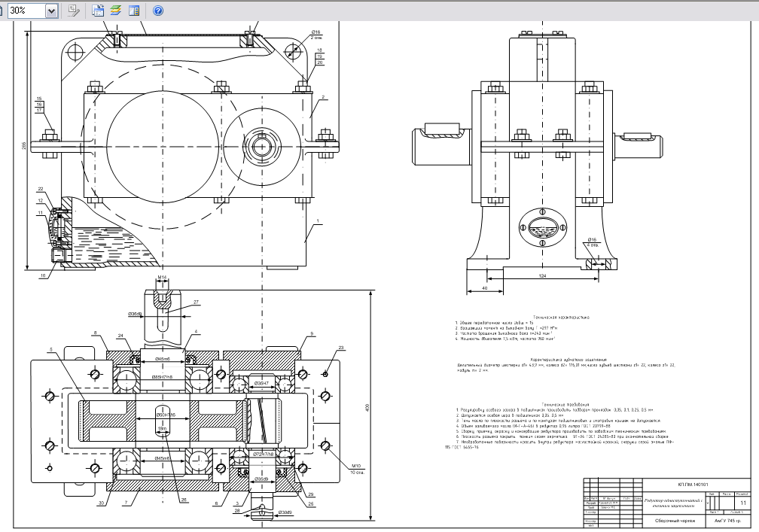Screen dimensions: 759x532
Task: Open Help via blue question mark
Action: [x=158, y=11]
